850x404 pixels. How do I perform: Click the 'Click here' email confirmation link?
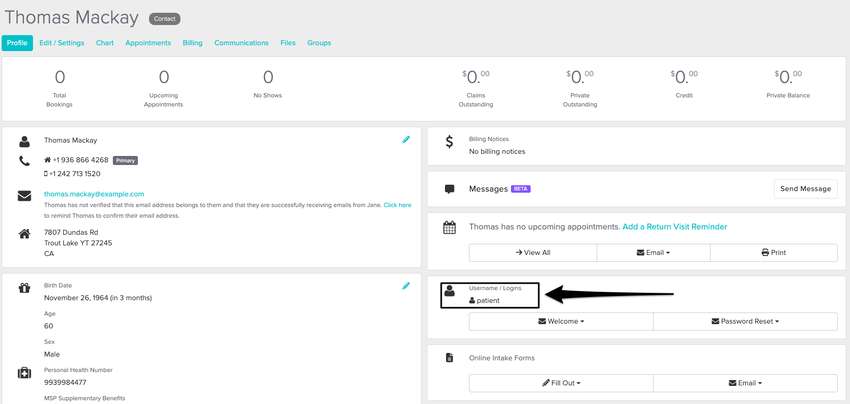[x=397, y=206]
